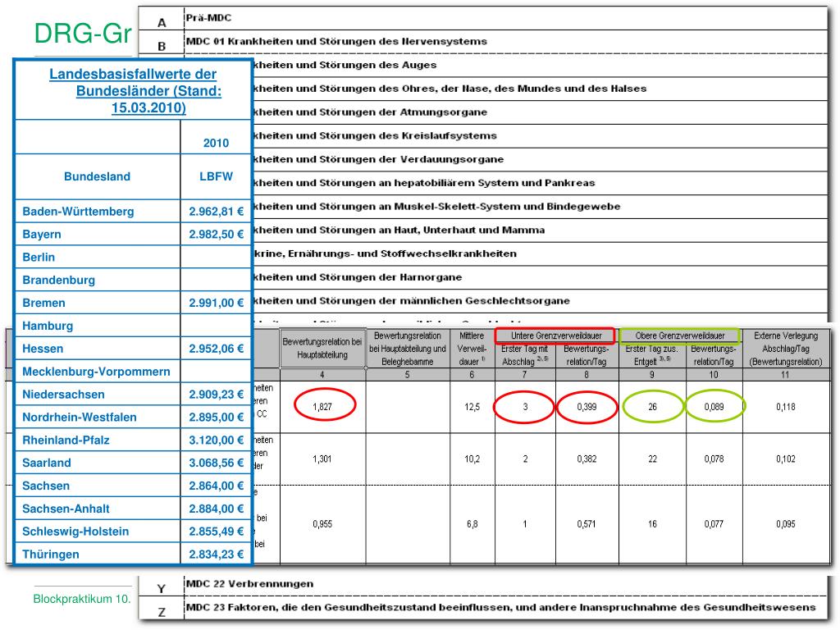Click the Externe Verlegung Abschlag/Tag header
The height and width of the screenshot is (630, 840).
(x=786, y=349)
